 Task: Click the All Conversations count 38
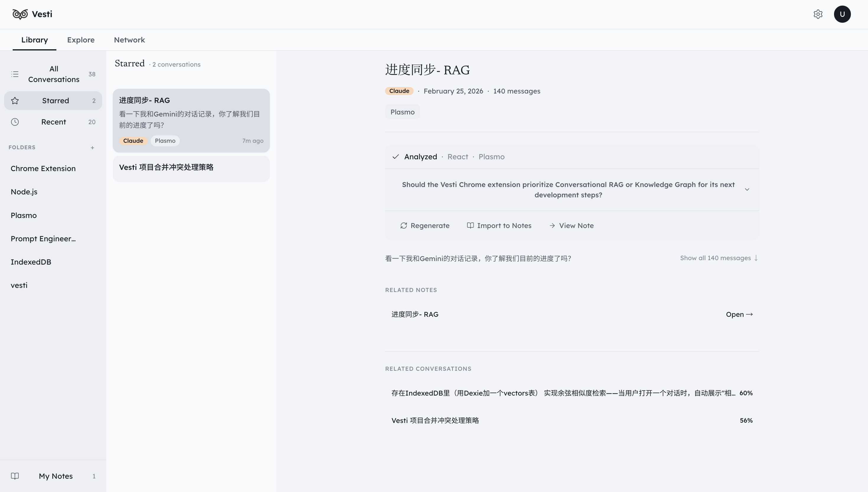click(92, 74)
